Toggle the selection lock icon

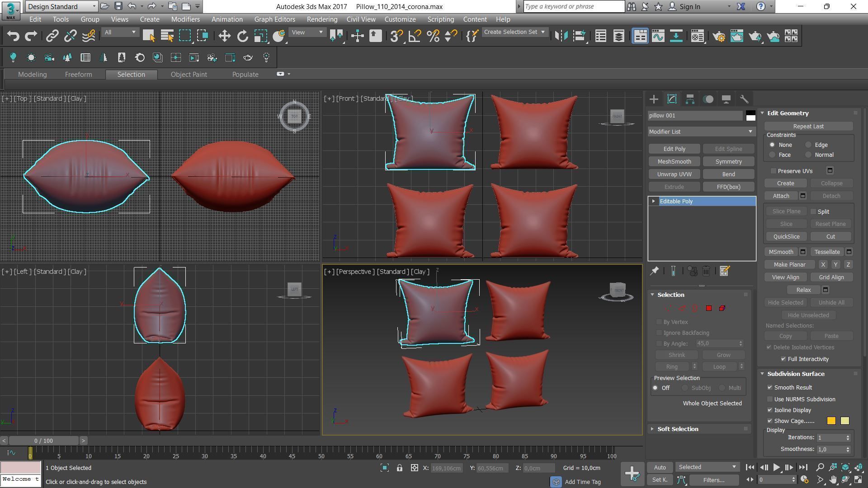pyautogui.click(x=400, y=468)
